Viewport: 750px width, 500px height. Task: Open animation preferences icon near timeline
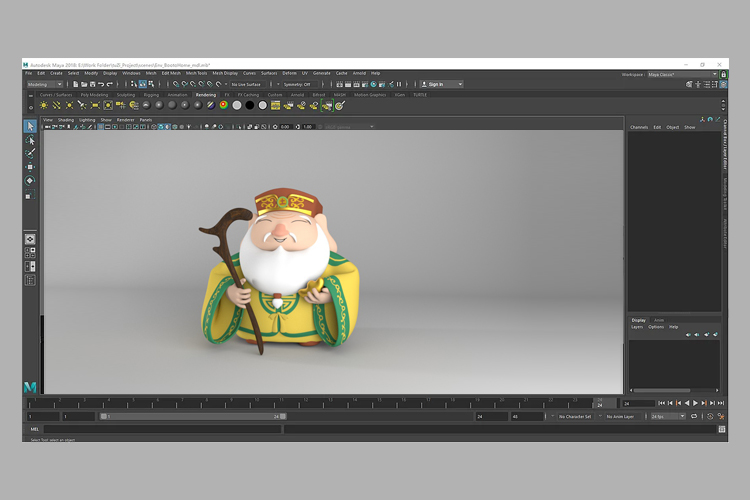(x=721, y=417)
